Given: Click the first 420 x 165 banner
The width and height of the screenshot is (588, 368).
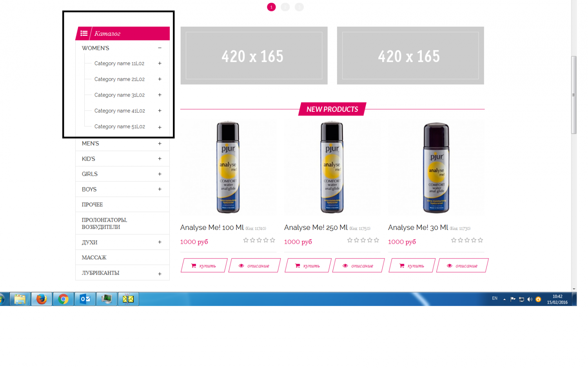Looking at the screenshot, I should [x=254, y=55].
